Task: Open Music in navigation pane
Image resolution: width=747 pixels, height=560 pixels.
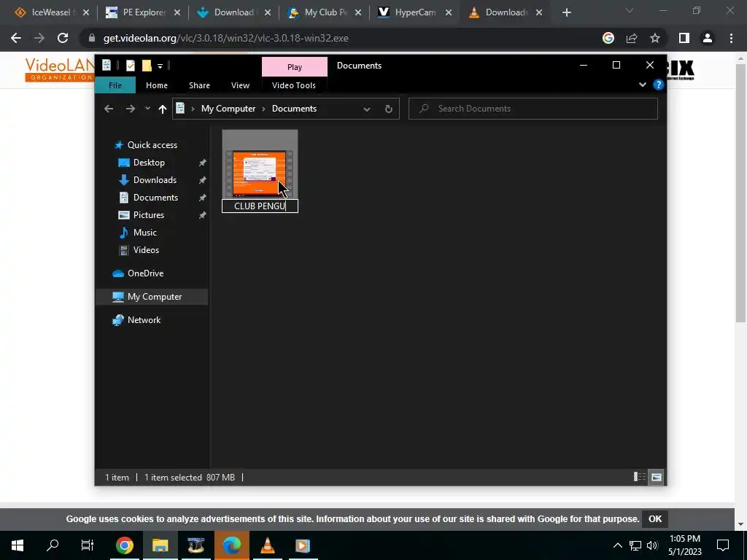Action: click(145, 233)
